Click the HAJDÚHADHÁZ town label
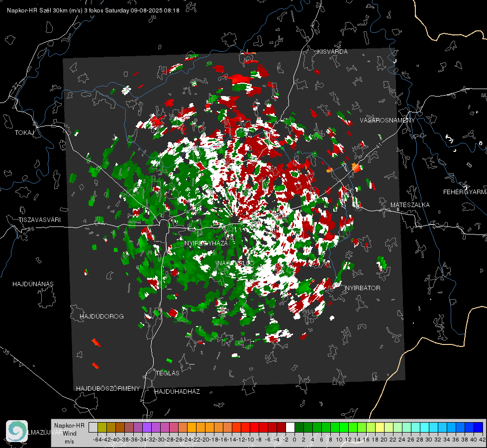 coord(177,392)
